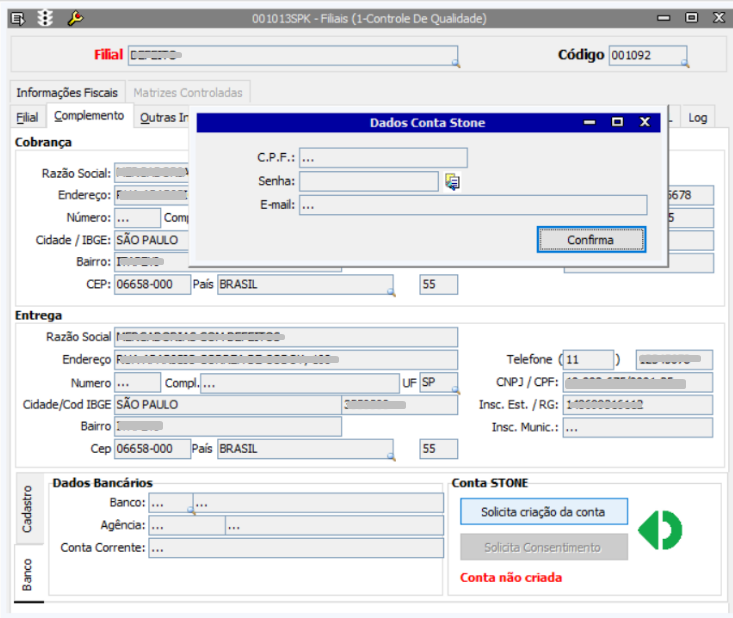
Task: Click Entrega Cod IBGE field
Action: [400, 405]
